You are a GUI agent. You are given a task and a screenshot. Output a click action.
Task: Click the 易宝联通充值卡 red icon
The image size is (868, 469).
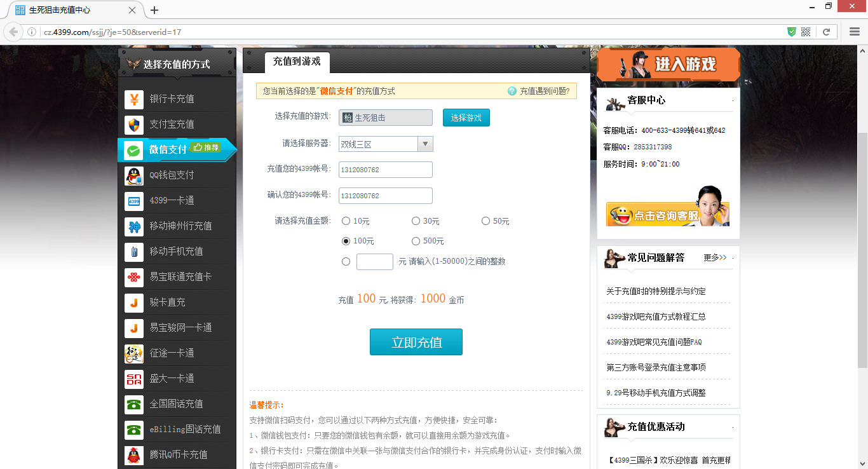pos(133,277)
